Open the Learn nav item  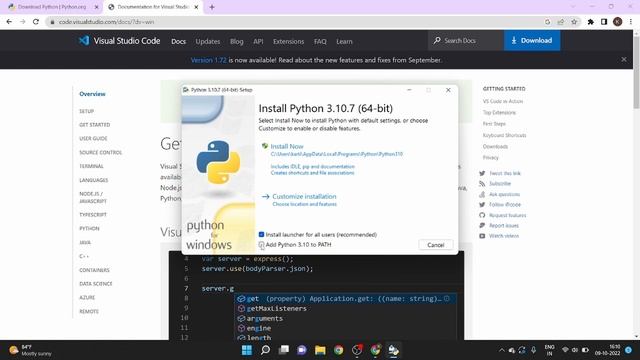coord(344,41)
